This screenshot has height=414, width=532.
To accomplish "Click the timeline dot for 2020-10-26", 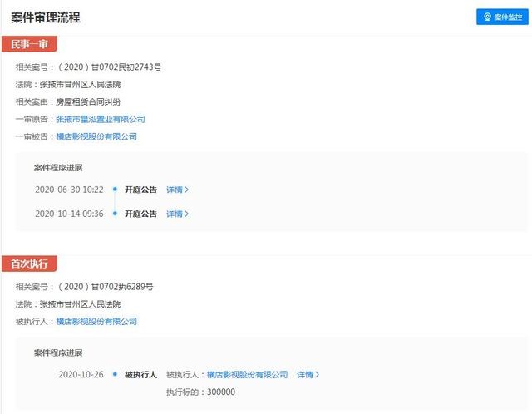I will (115, 375).
